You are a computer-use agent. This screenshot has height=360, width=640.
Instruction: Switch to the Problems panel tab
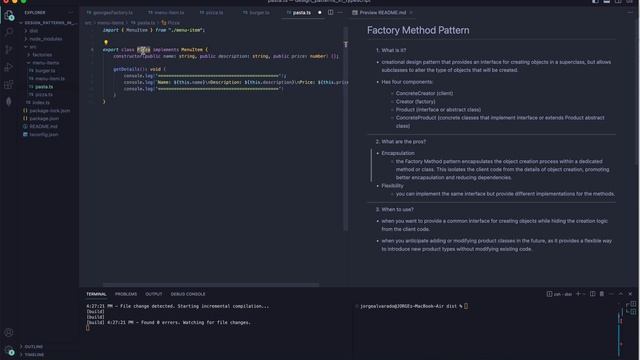(126, 294)
